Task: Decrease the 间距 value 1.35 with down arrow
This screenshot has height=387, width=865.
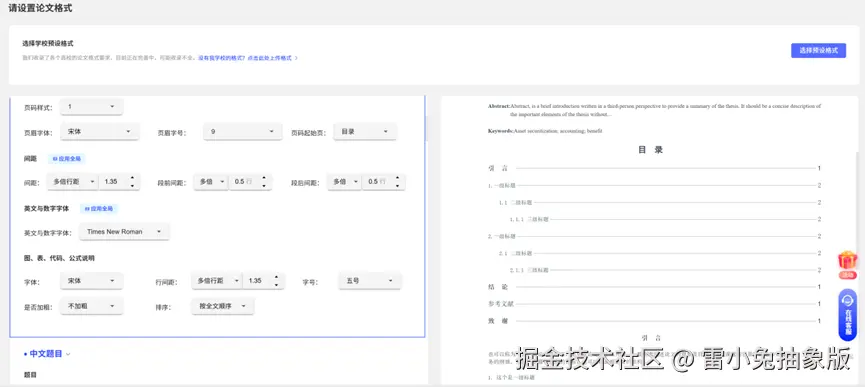Action: [x=132, y=186]
